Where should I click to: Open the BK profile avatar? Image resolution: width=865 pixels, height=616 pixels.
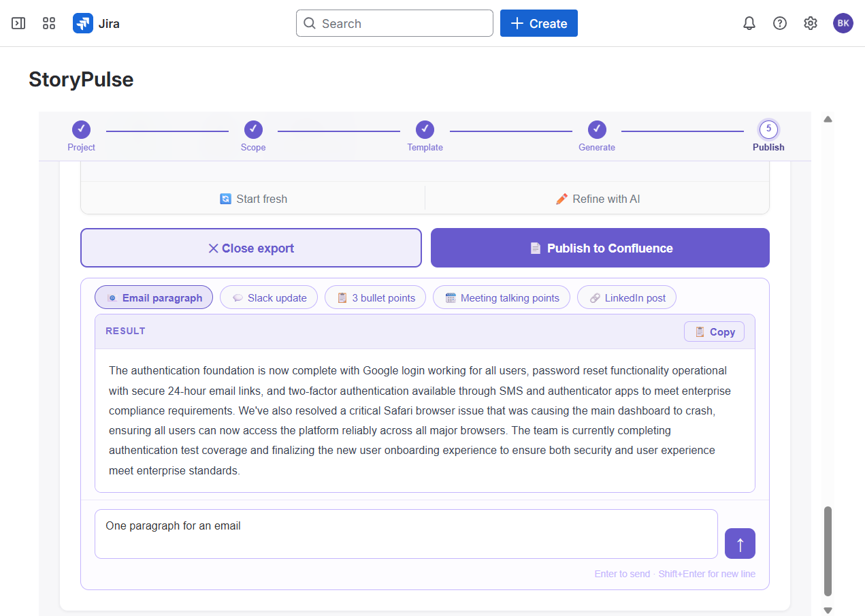843,23
